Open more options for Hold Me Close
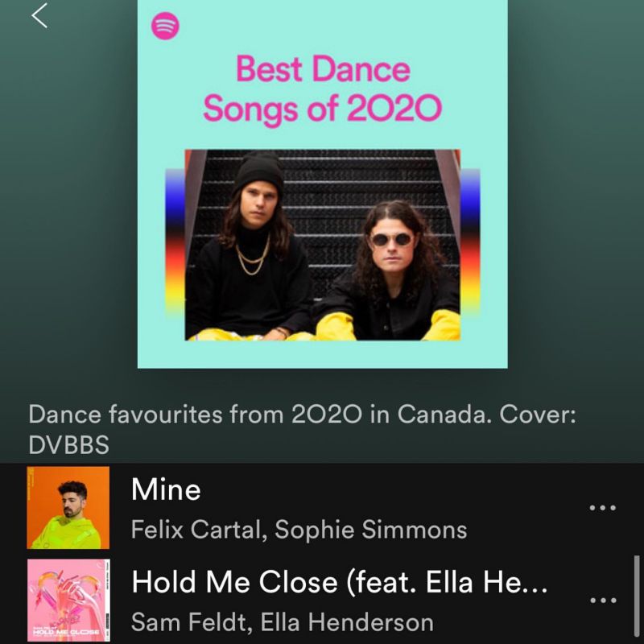Image resolution: width=644 pixels, height=644 pixels. [602, 600]
